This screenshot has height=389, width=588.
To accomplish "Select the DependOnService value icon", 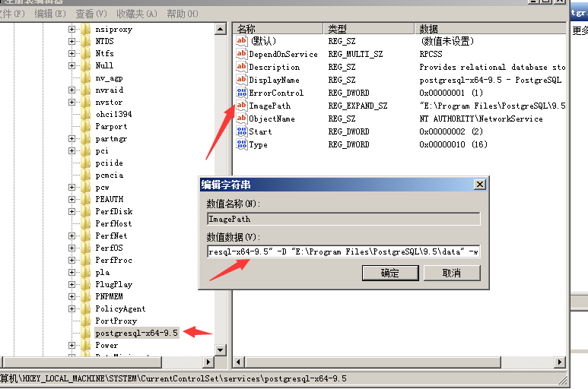I will 242,54.
